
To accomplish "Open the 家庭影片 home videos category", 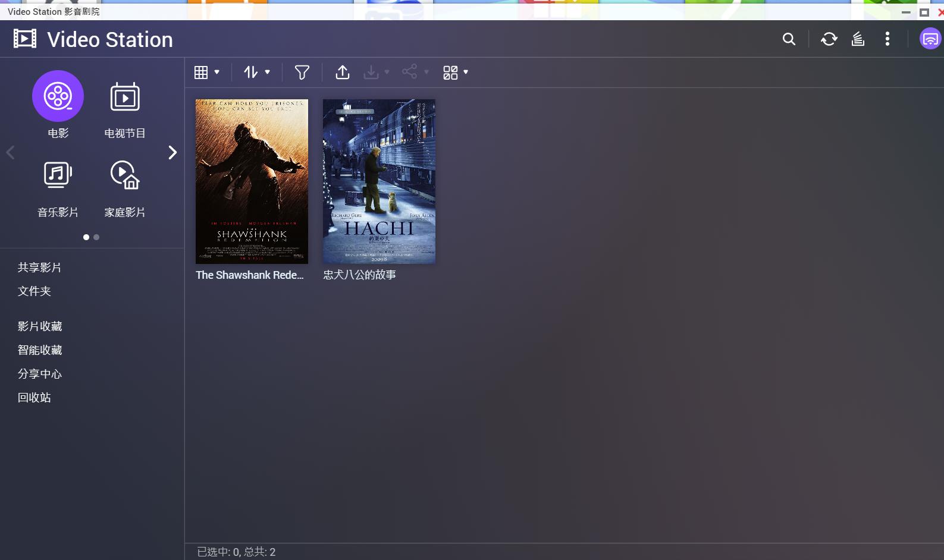I will pyautogui.click(x=125, y=175).
